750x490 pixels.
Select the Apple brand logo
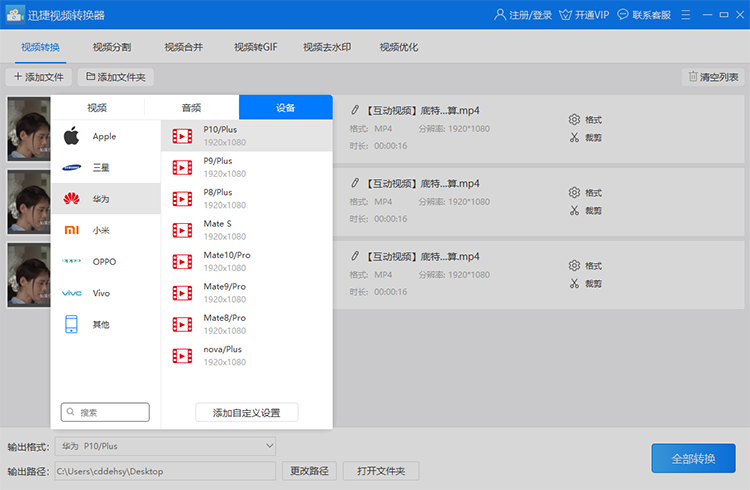click(71, 136)
